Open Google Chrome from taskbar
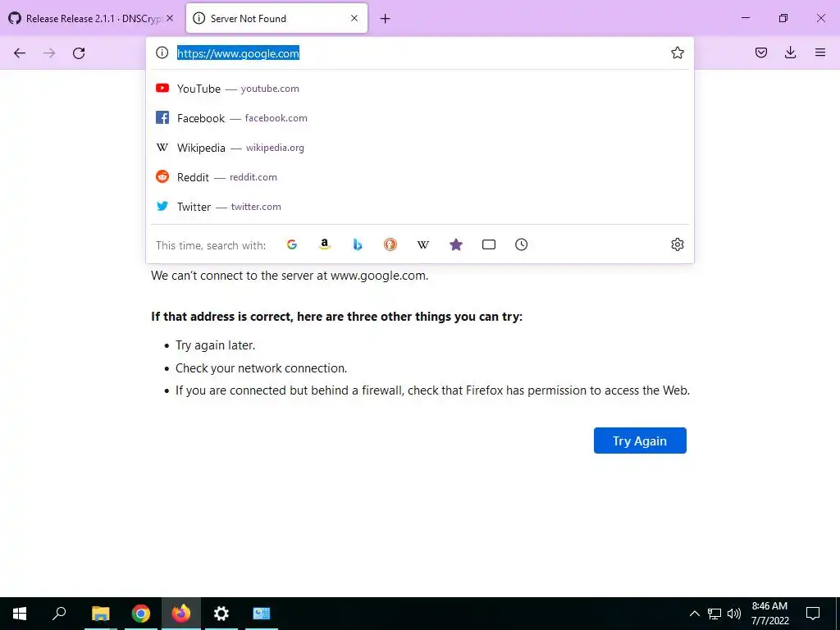The image size is (840, 630). click(140, 614)
